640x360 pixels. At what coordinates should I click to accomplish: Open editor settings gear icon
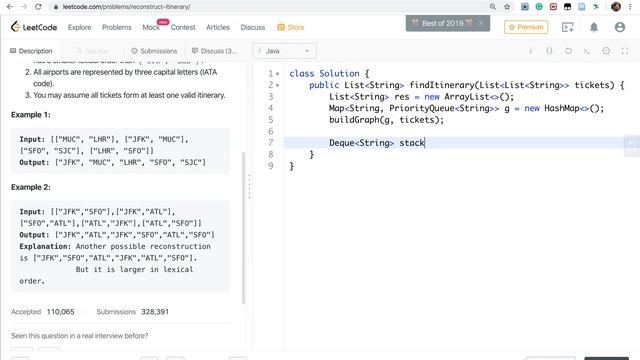point(606,51)
